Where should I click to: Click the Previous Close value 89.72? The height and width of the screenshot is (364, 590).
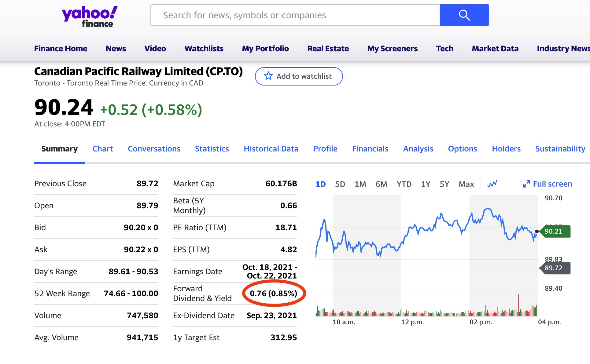tap(147, 184)
